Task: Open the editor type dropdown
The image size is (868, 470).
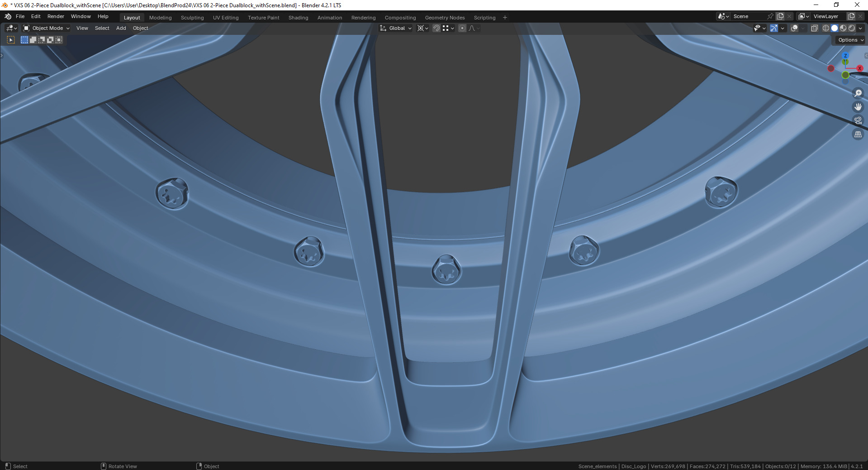Action: coord(11,28)
